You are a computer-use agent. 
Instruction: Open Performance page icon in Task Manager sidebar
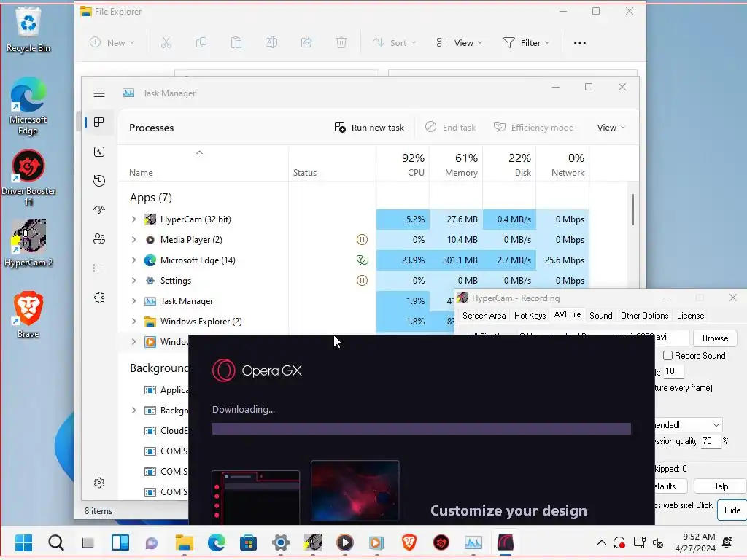click(x=99, y=152)
